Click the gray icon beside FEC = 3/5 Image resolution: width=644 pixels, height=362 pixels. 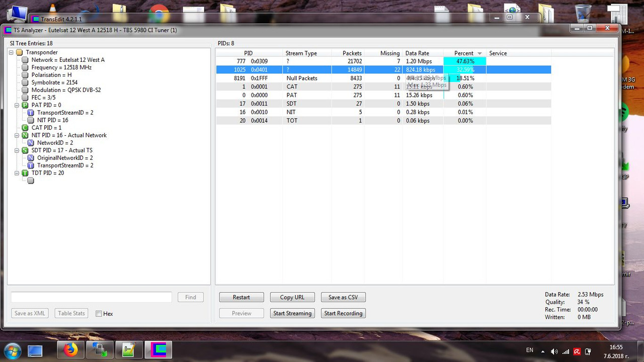point(25,98)
